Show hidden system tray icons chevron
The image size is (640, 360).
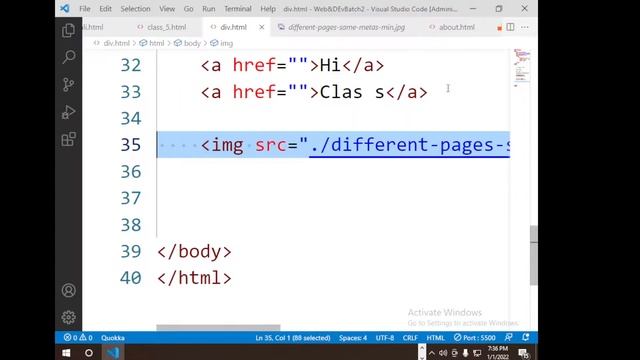(x=432, y=353)
